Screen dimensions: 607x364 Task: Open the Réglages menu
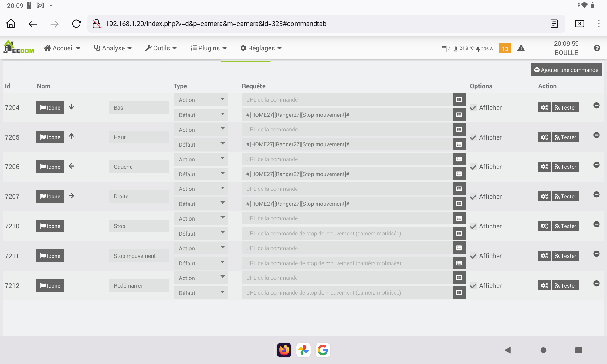click(x=261, y=48)
